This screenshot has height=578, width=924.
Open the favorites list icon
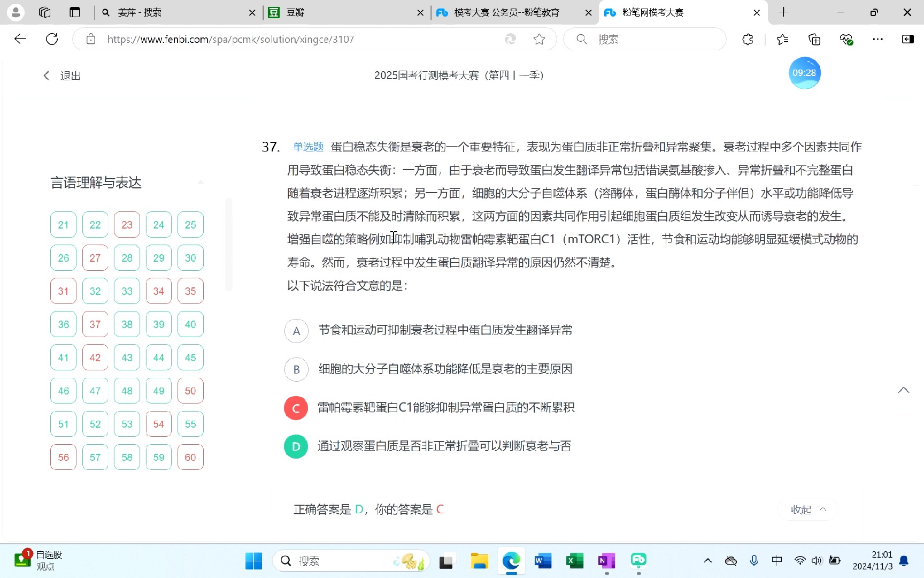click(x=782, y=39)
